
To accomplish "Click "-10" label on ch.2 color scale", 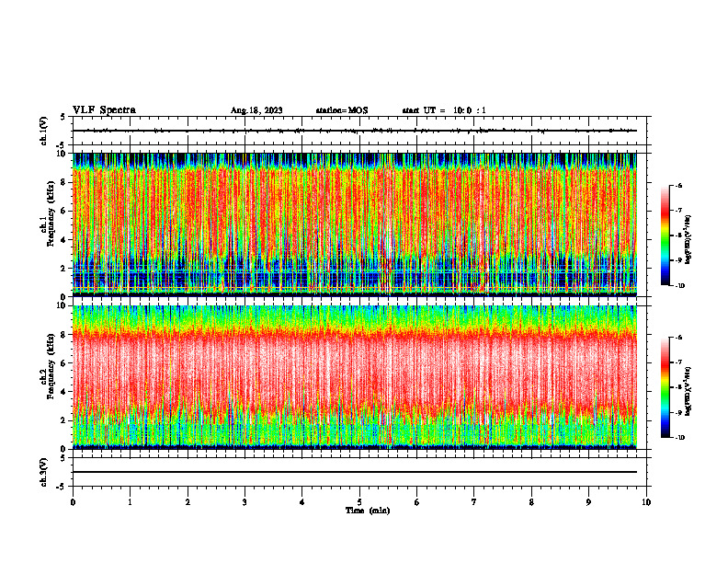I will pyautogui.click(x=679, y=438).
